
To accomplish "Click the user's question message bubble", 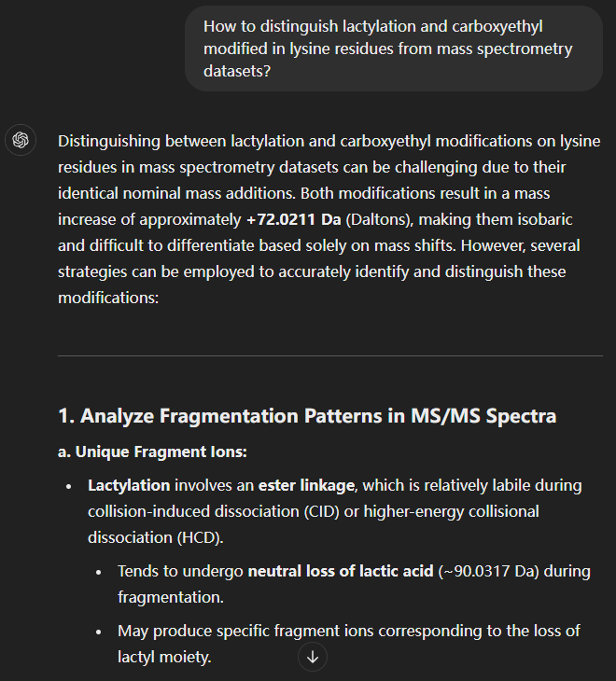I will [x=393, y=49].
